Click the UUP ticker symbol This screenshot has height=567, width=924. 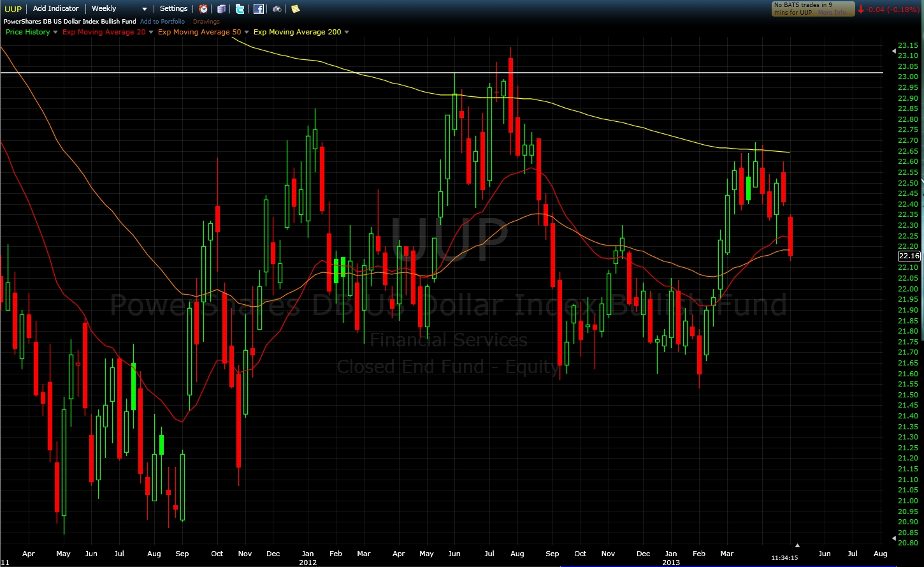tap(14, 9)
